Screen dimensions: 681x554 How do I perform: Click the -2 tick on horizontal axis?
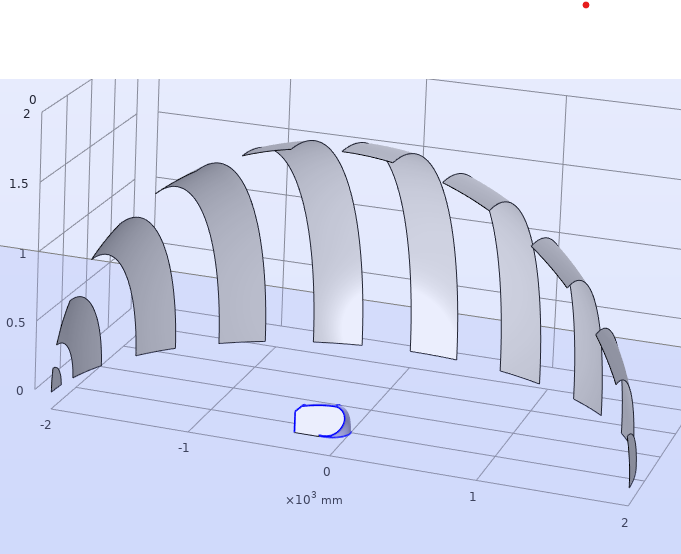point(45,425)
